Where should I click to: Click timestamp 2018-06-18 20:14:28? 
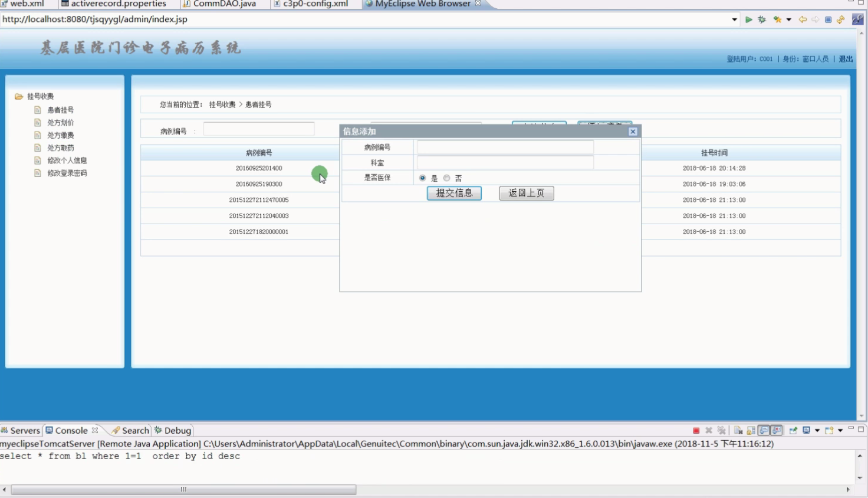pyautogui.click(x=714, y=168)
